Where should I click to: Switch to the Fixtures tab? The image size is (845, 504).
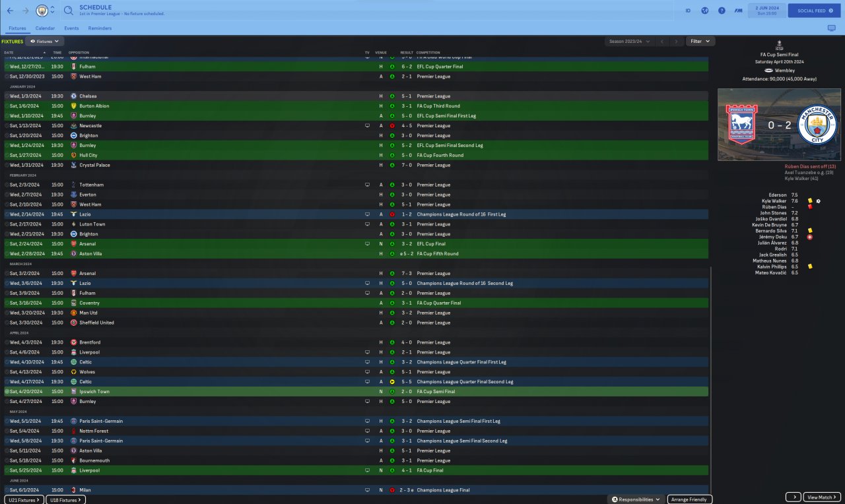point(17,28)
